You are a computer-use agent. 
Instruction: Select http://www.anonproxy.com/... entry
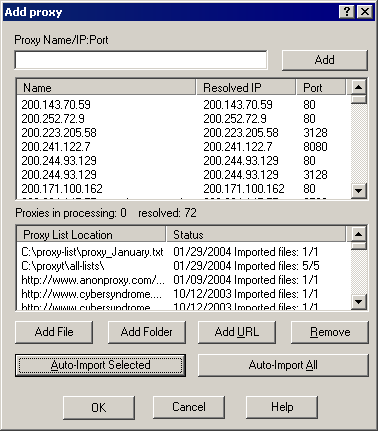pos(93,280)
